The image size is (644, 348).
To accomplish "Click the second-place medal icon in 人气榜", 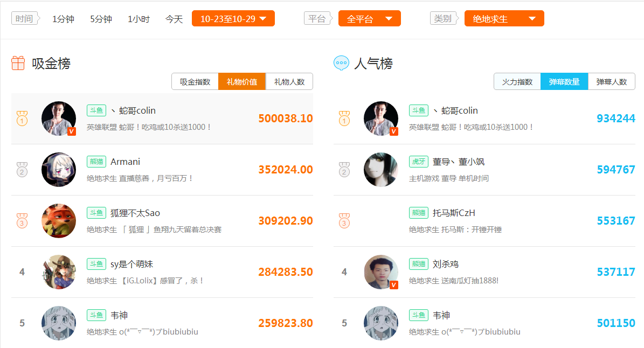I will [x=344, y=170].
